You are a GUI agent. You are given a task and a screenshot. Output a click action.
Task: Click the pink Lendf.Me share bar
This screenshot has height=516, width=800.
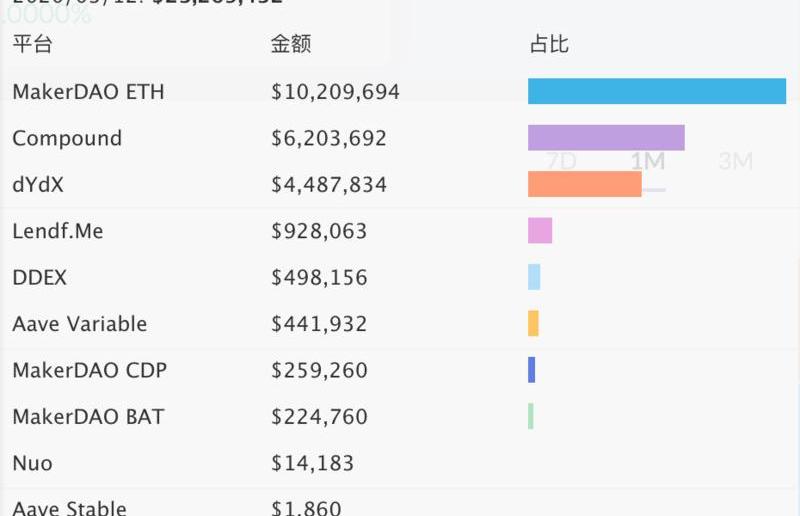point(540,231)
